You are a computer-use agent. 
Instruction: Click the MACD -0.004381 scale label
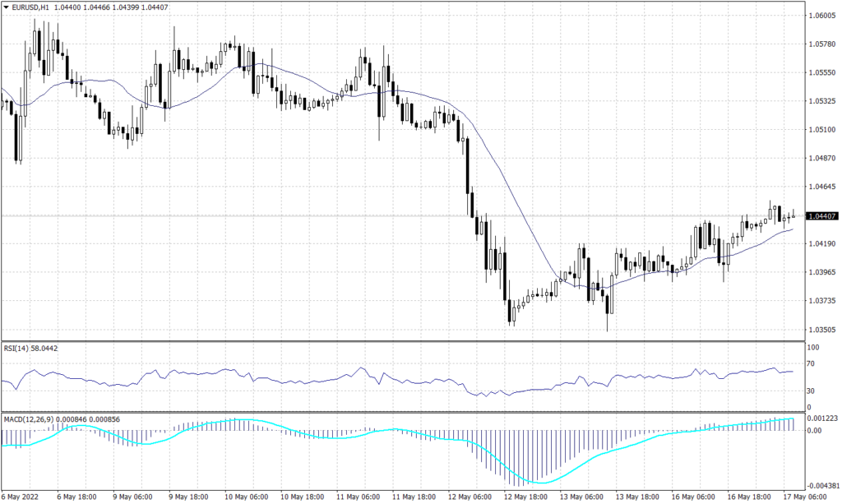pyautogui.click(x=822, y=485)
